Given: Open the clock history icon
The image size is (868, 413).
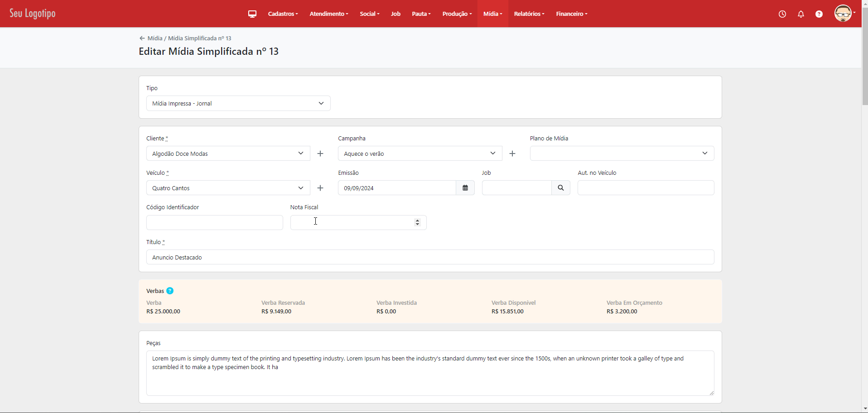Looking at the screenshot, I should click(x=782, y=14).
